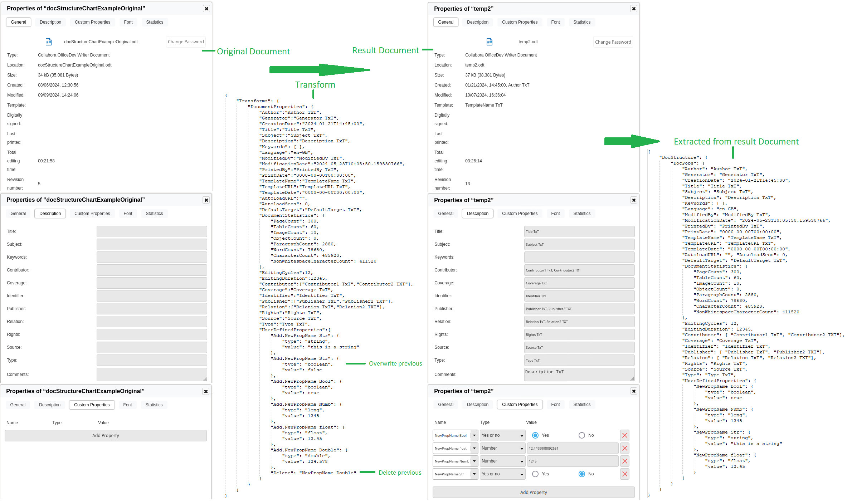Click the docStructureChartExampleOriginal.odt file icon

pos(49,42)
